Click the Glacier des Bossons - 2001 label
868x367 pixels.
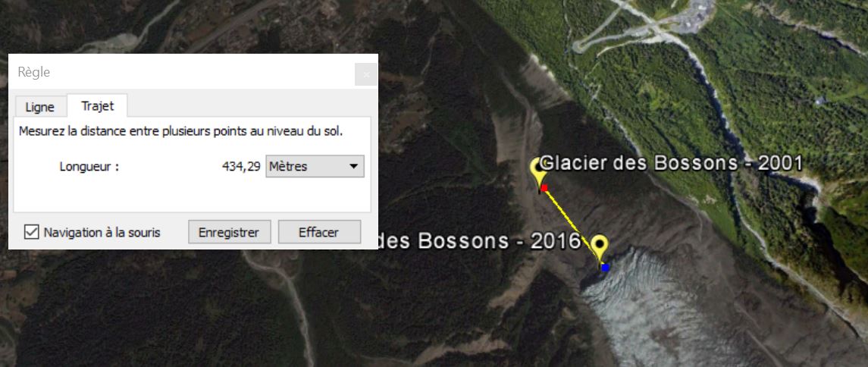pos(672,163)
